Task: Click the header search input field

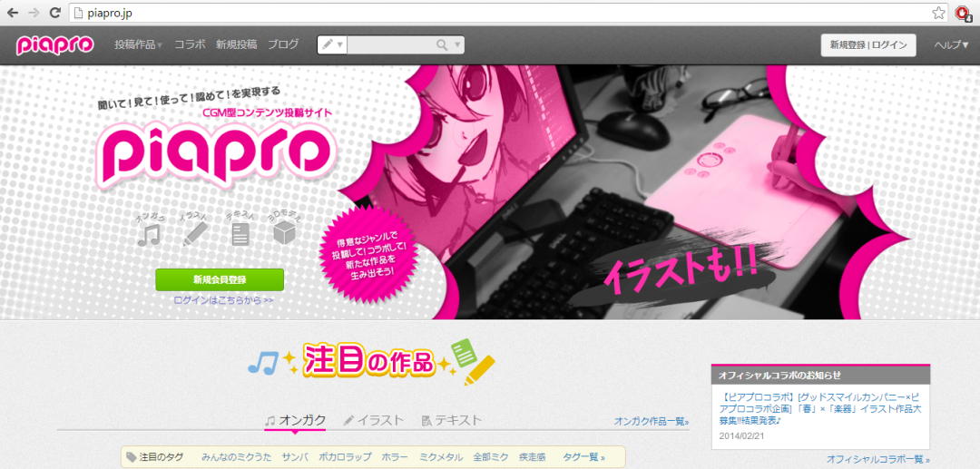Action: point(390,44)
